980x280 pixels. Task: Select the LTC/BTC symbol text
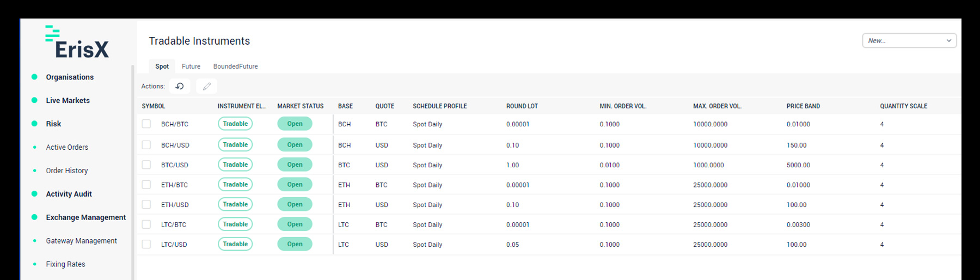(x=174, y=224)
